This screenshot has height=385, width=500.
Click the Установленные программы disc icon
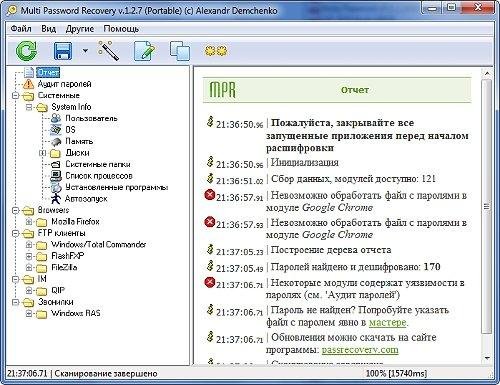coord(56,187)
